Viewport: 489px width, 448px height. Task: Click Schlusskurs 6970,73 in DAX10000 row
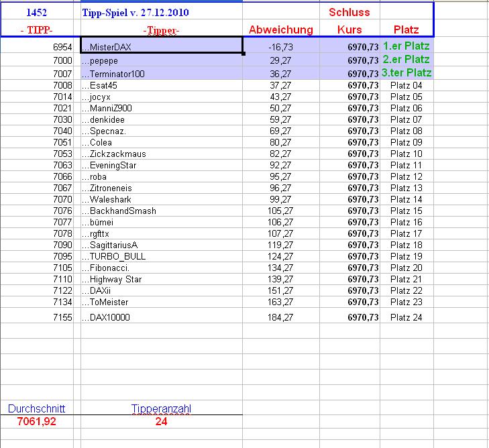pos(349,315)
